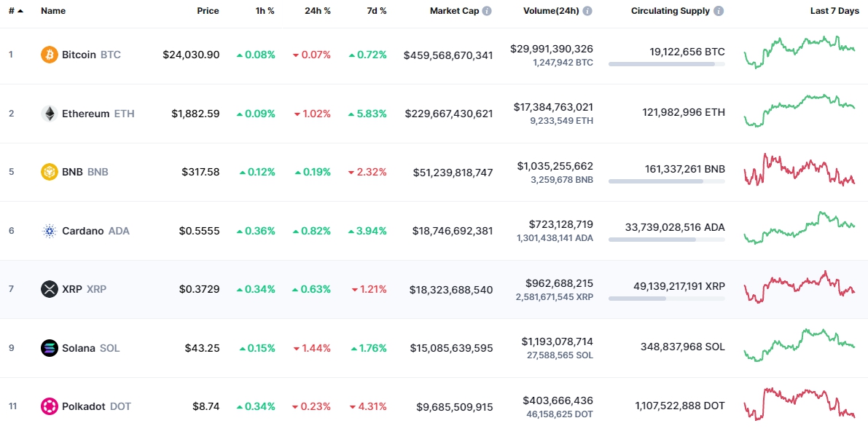Click the XRP coin logo
Viewport: 868px width, 434px height.
pos(50,289)
